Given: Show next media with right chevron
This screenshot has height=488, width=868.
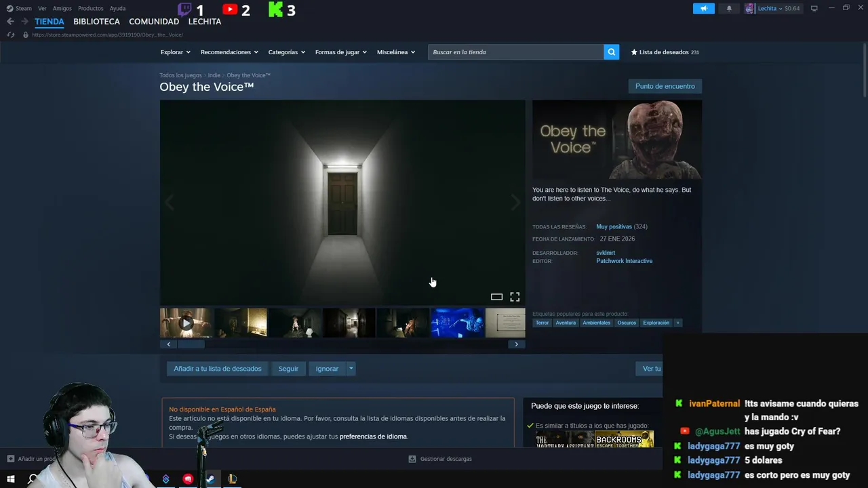Looking at the screenshot, I should [515, 202].
